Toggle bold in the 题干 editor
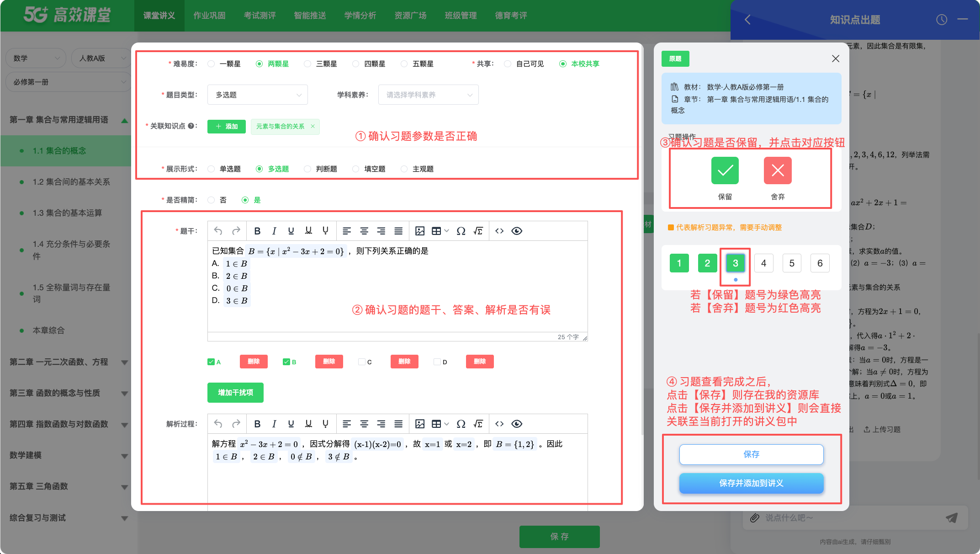This screenshot has height=554, width=980. click(257, 231)
